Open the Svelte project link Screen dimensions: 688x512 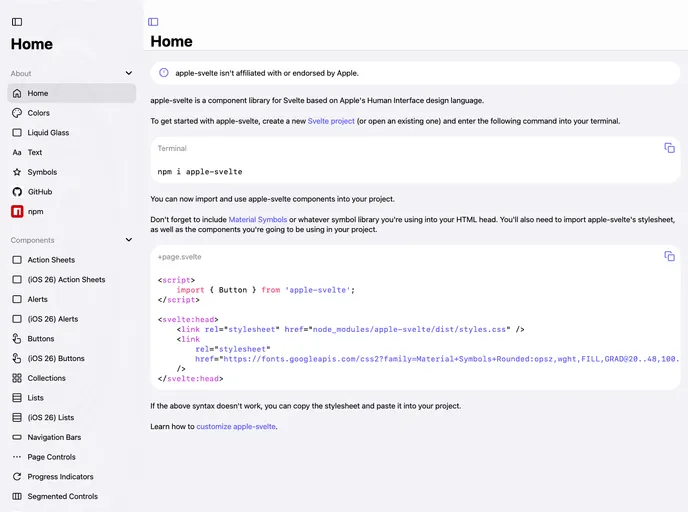331,121
